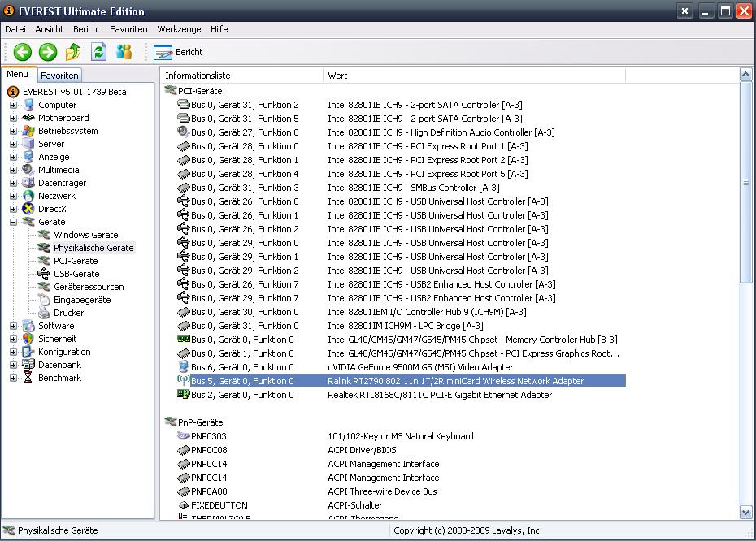Expand the Betriebssystem tree node
The image size is (756, 541).
pyautogui.click(x=14, y=131)
